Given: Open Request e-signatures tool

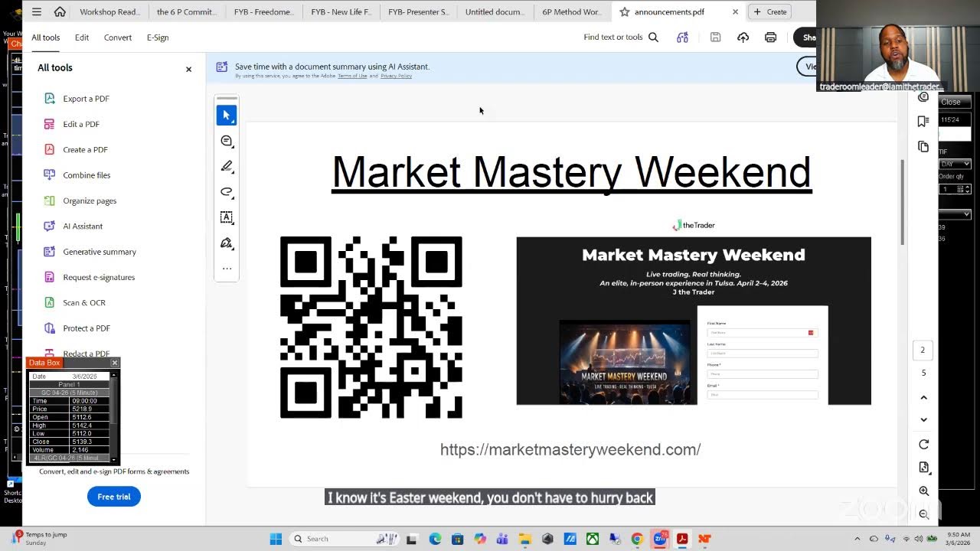Looking at the screenshot, I should [99, 277].
